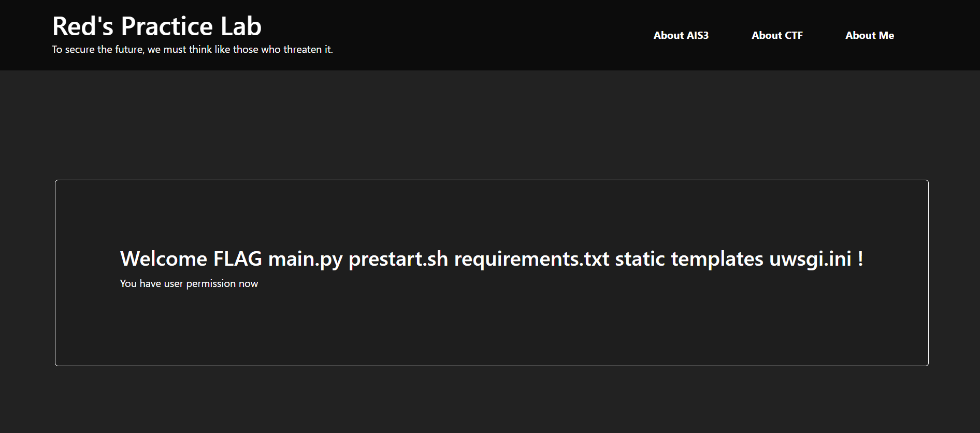Screen dimensions: 980x433
Task: Click the 'You have user permission now' message
Action: coord(189,284)
